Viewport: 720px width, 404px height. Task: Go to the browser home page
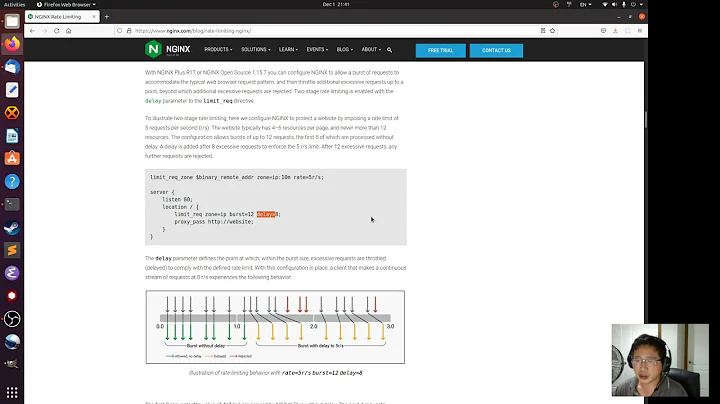point(68,31)
